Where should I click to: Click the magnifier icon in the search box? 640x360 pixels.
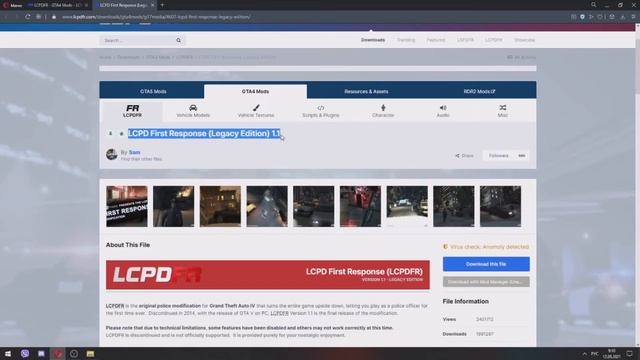coord(178,40)
